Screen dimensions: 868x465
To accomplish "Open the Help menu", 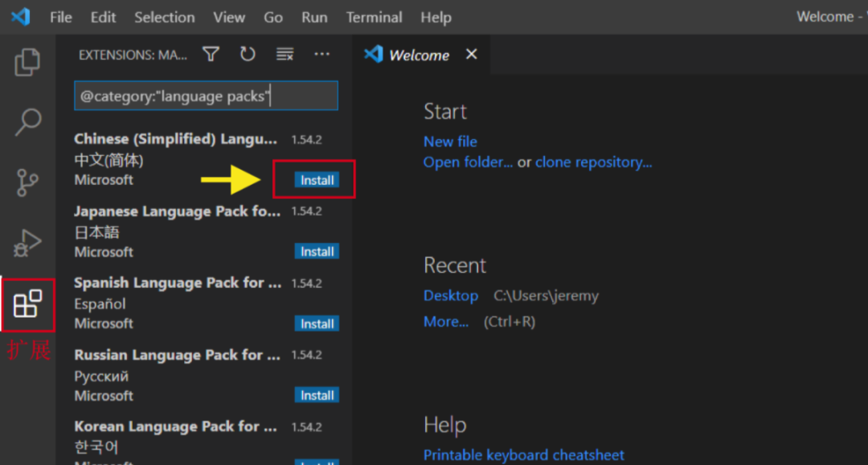I will [436, 17].
